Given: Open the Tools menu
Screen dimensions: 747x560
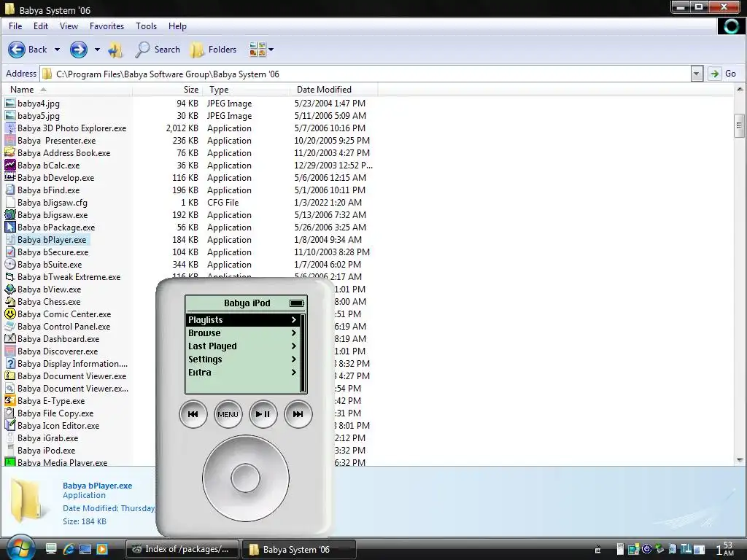Looking at the screenshot, I should pyautogui.click(x=146, y=26).
